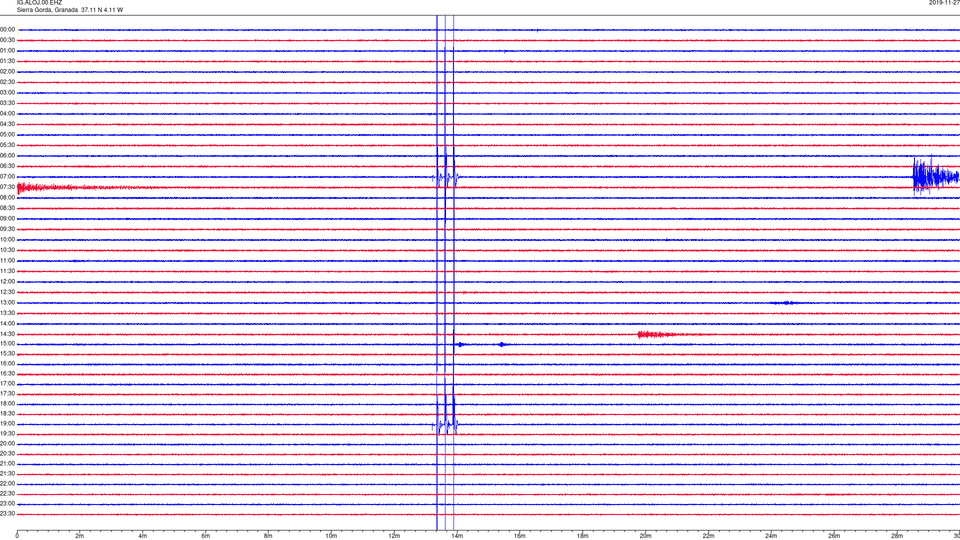Select the 05:30 row label
The height and width of the screenshot is (540, 960).
coord(7,145)
